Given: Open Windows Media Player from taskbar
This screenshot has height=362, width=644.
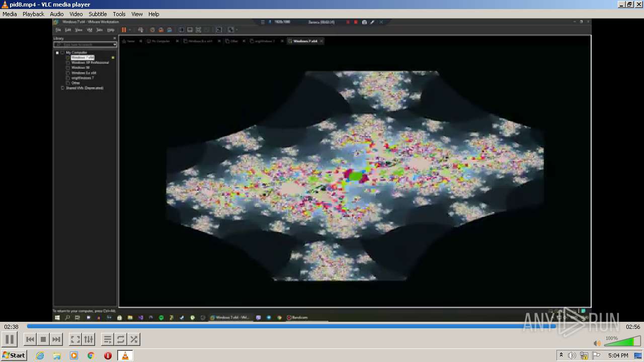Looking at the screenshot, I should [x=74, y=355].
